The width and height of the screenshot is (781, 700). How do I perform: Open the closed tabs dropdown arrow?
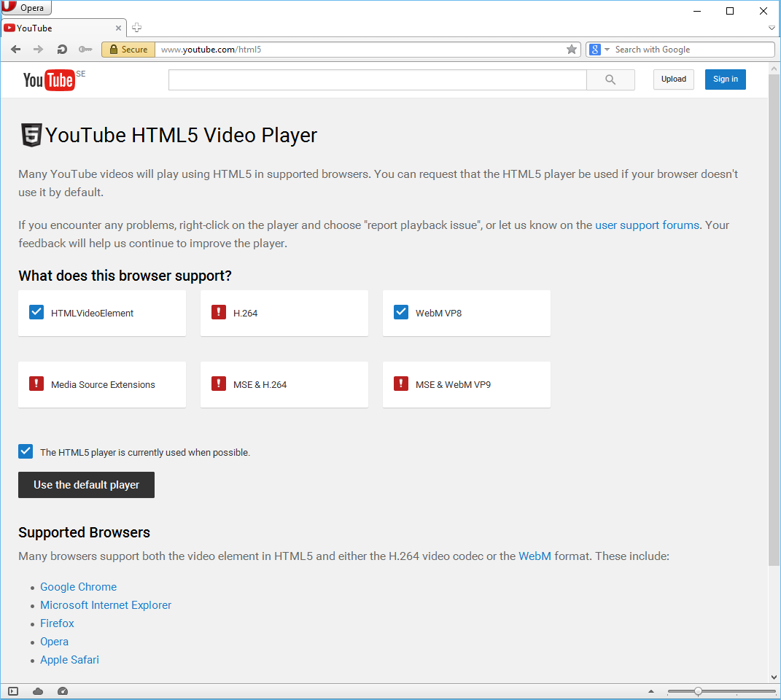click(x=772, y=28)
